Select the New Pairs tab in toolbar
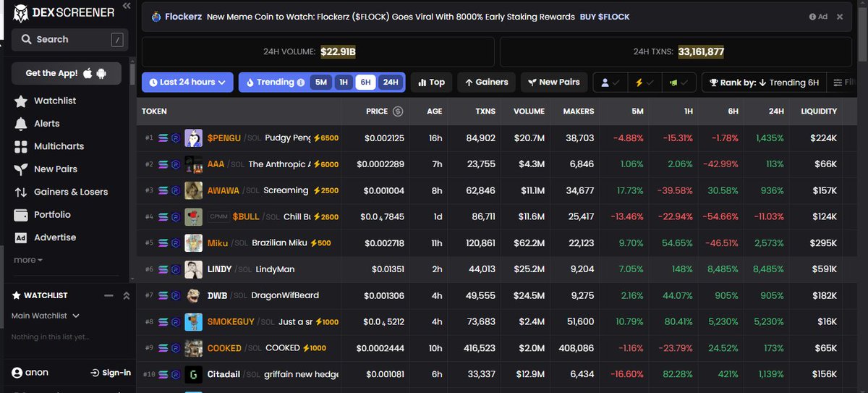Image resolution: width=868 pixels, height=393 pixels. tap(553, 83)
